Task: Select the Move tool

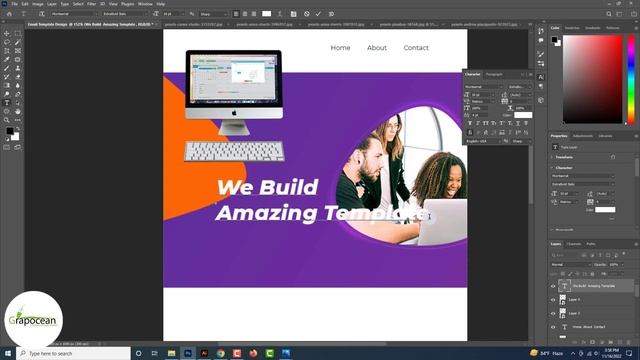Action: pos(7,33)
